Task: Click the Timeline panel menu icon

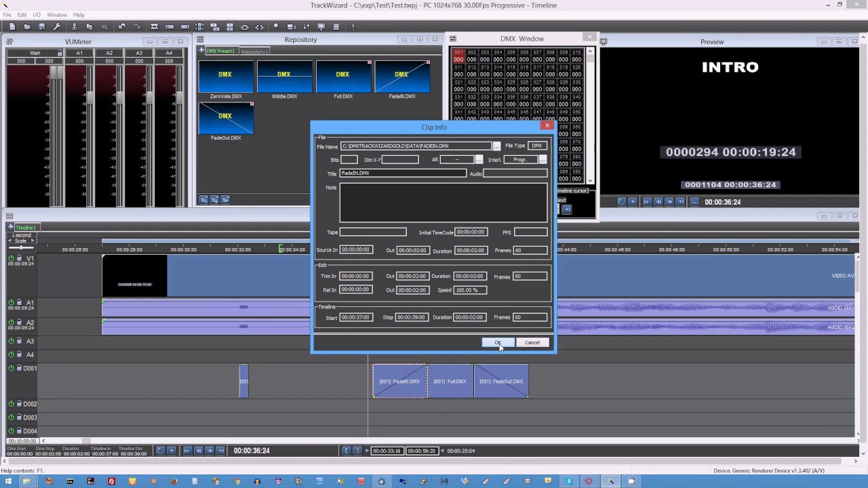Action: [x=9, y=216]
